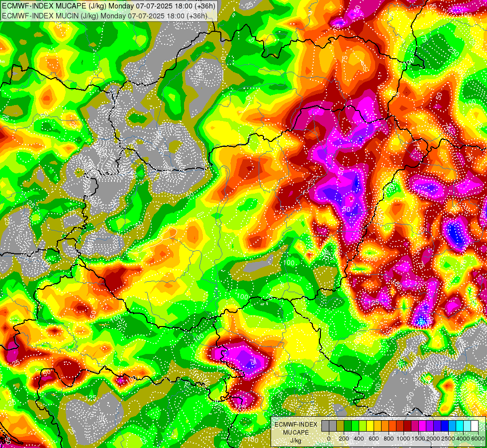This screenshot has width=487, height=448.
Task: Click the legend's 6000 tick label
Action: click(x=478, y=439)
